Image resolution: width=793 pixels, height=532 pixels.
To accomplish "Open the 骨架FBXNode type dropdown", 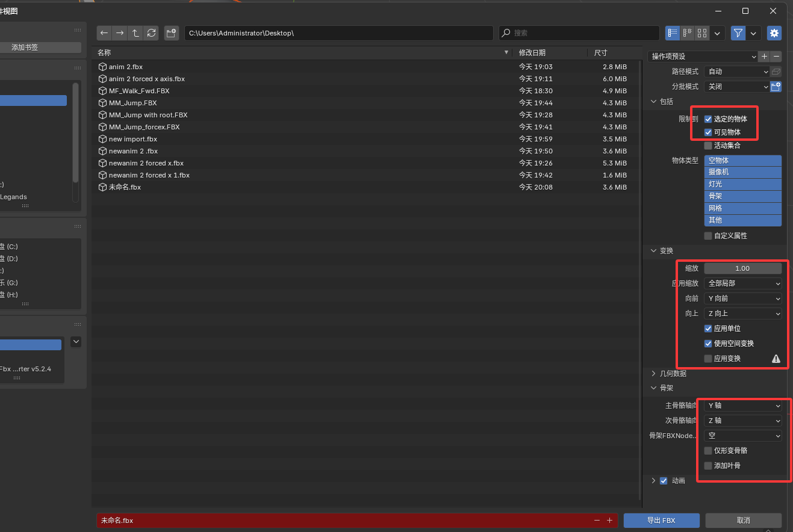I will [x=743, y=436].
